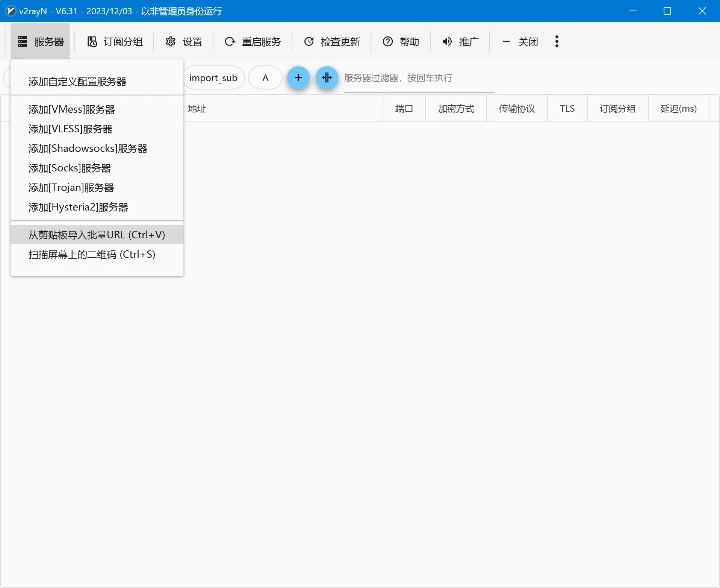This screenshot has width=720, height=588.
Task: Open the 设置 settings gear menu
Action: tap(184, 41)
